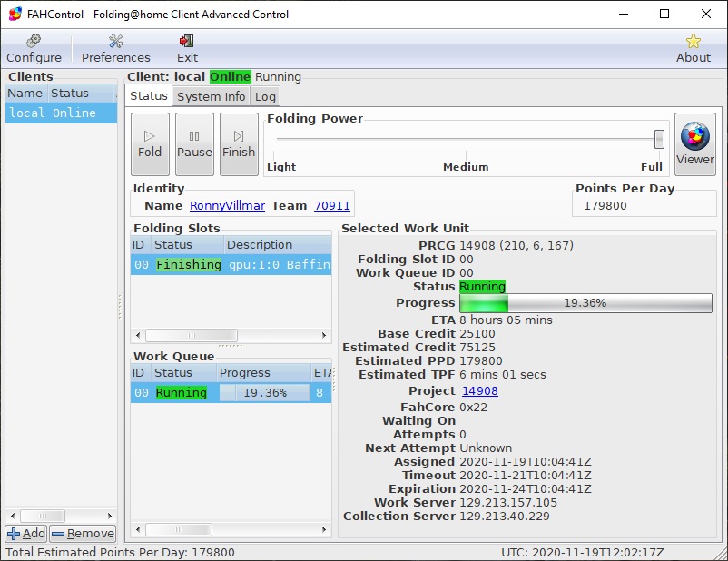Switch to the Status tab

pos(149,95)
